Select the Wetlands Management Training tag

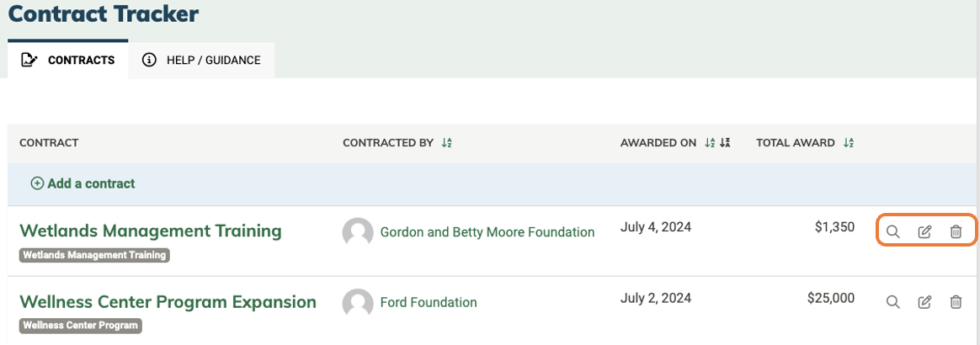point(94,255)
